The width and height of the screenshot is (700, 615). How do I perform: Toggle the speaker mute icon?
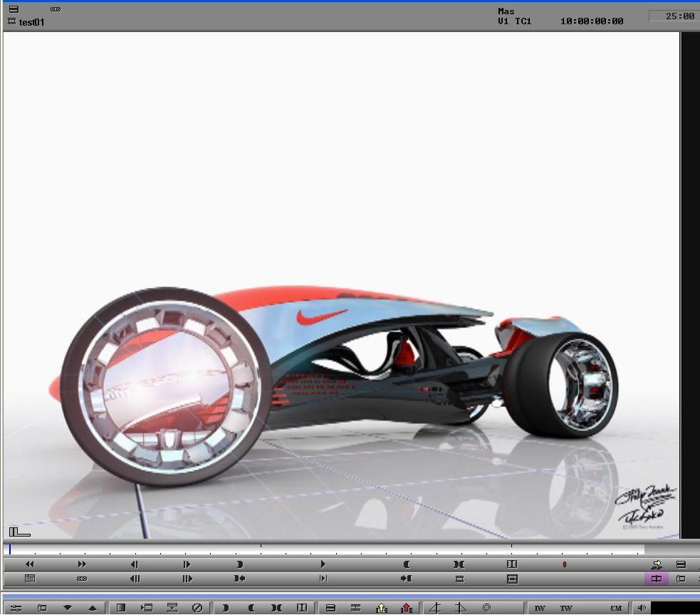tap(642, 608)
